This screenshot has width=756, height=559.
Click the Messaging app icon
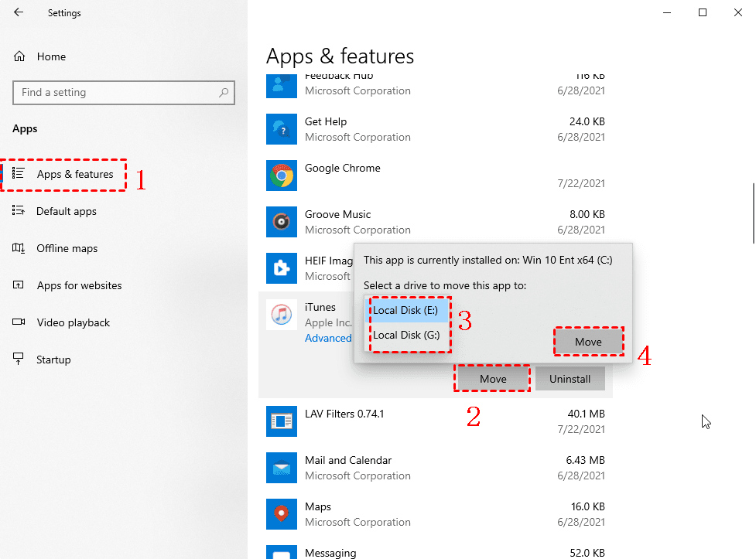click(x=281, y=553)
